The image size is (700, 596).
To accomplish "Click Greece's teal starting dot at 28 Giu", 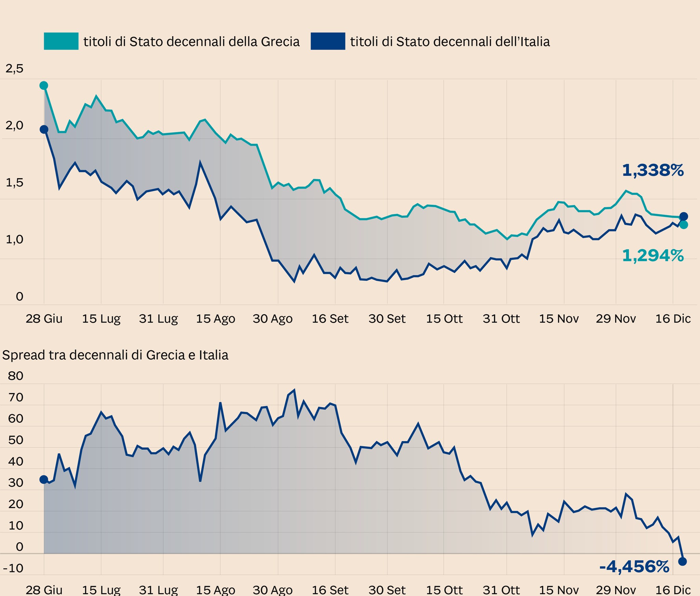I will (44, 85).
